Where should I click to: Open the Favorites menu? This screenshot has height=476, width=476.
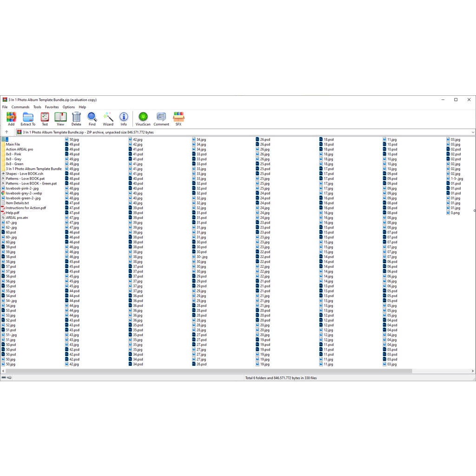point(52,107)
